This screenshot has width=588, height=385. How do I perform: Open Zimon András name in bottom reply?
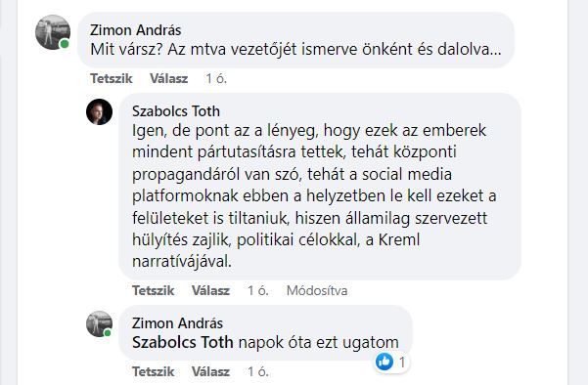[x=177, y=323]
